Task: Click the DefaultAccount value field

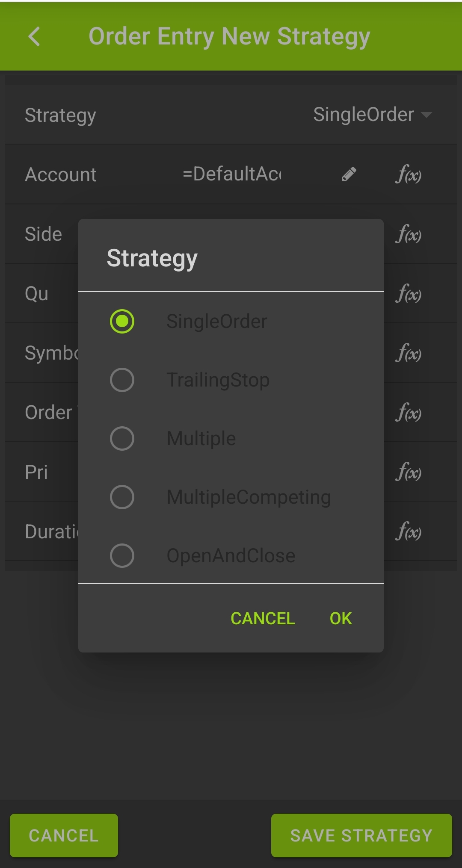Action: point(233,174)
